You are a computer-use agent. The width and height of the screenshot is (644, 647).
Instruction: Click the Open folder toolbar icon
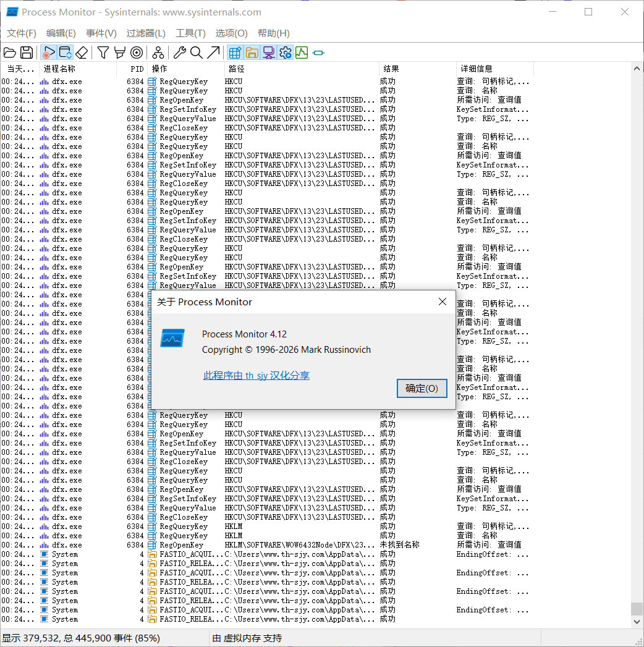point(9,53)
